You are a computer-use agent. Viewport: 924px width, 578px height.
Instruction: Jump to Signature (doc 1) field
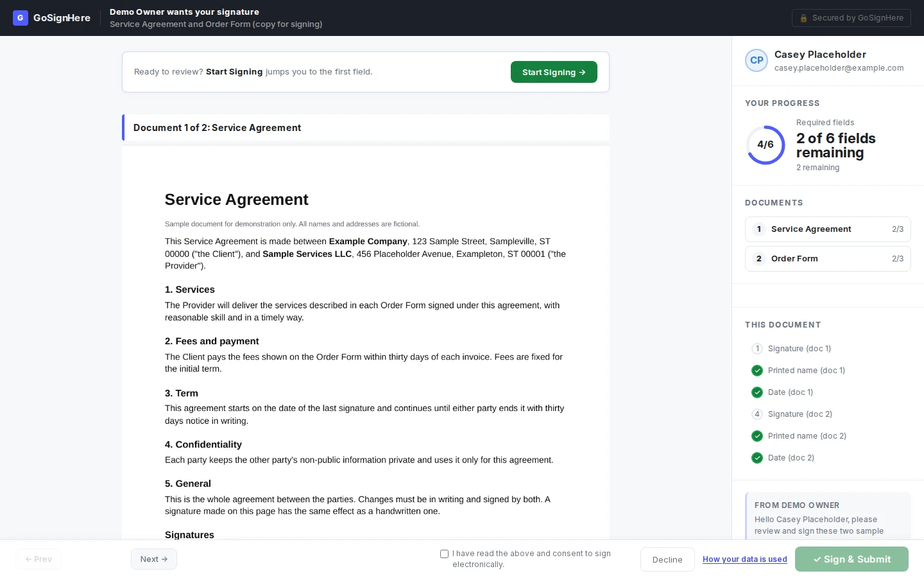pyautogui.click(x=828, y=349)
